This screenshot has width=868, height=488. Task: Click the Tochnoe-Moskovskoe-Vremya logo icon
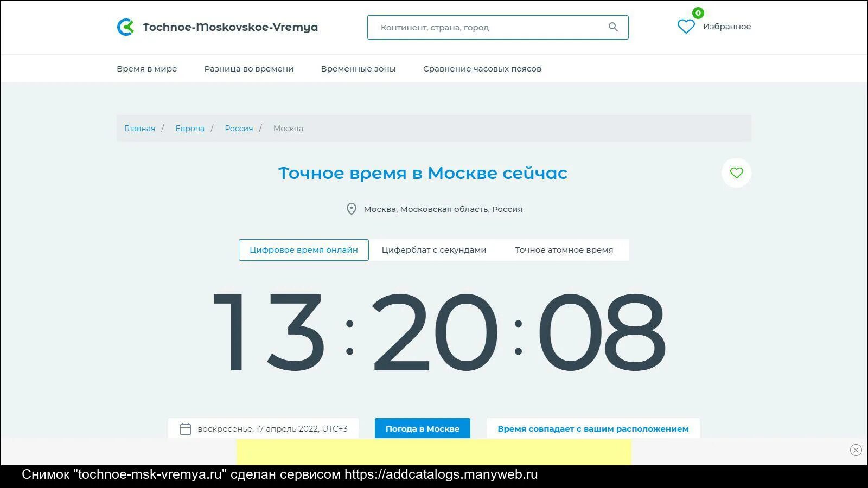tap(125, 27)
